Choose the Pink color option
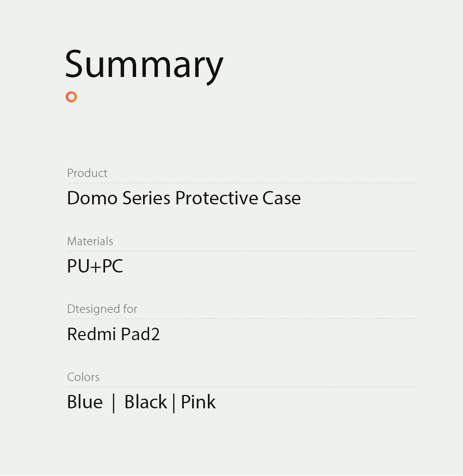This screenshot has width=463, height=476. tap(198, 402)
